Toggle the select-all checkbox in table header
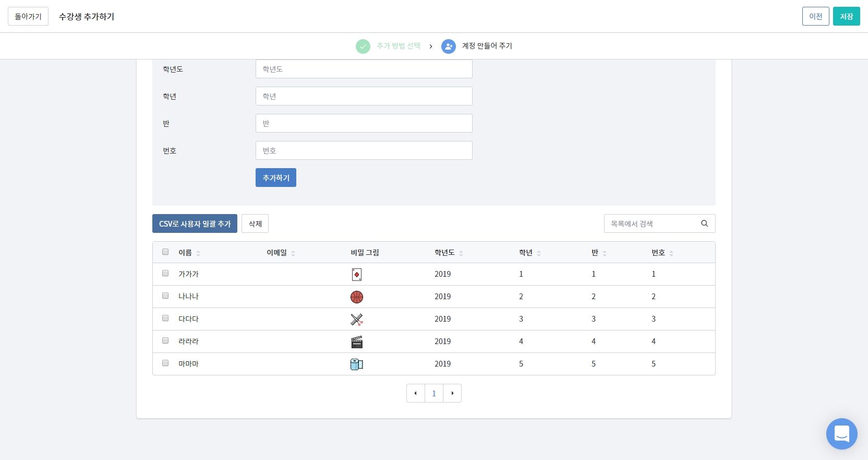The height and width of the screenshot is (460, 868). (x=165, y=252)
